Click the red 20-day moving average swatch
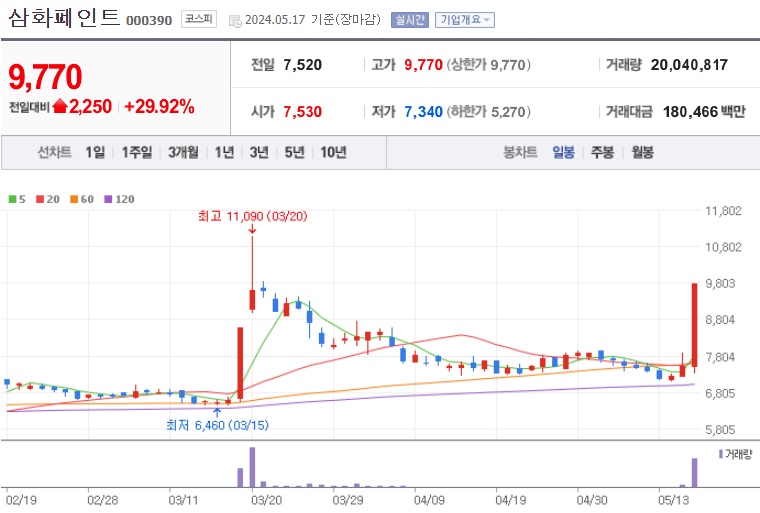 coord(40,199)
